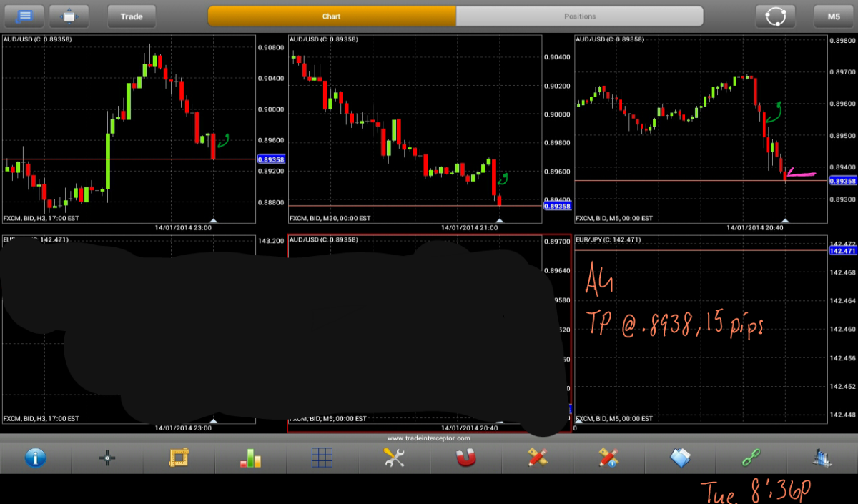Click 'EUR/JPY (C: 142.471)' title
The height and width of the screenshot is (504, 858).
pyautogui.click(x=608, y=239)
